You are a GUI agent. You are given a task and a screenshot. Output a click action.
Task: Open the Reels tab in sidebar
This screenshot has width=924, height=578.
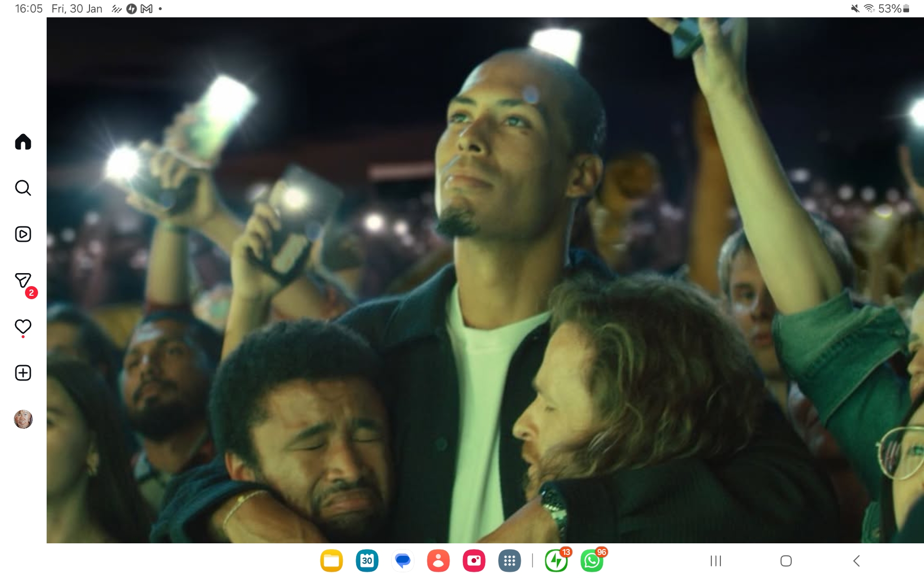pos(23,234)
